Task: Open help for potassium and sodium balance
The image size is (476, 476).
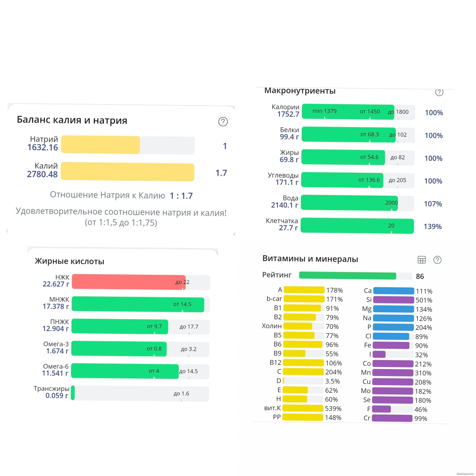Action: [223, 121]
